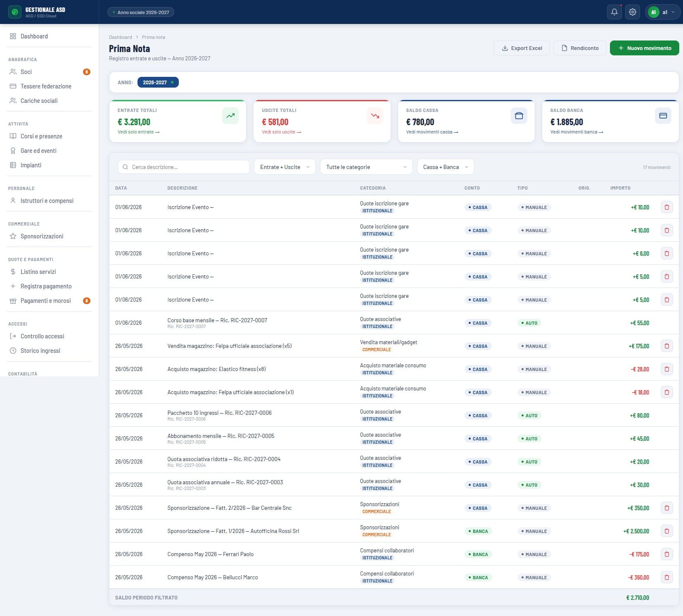Viewport: 683px width, 616px height.
Task: Click the CATEGORIA column header
Action: coord(372,188)
